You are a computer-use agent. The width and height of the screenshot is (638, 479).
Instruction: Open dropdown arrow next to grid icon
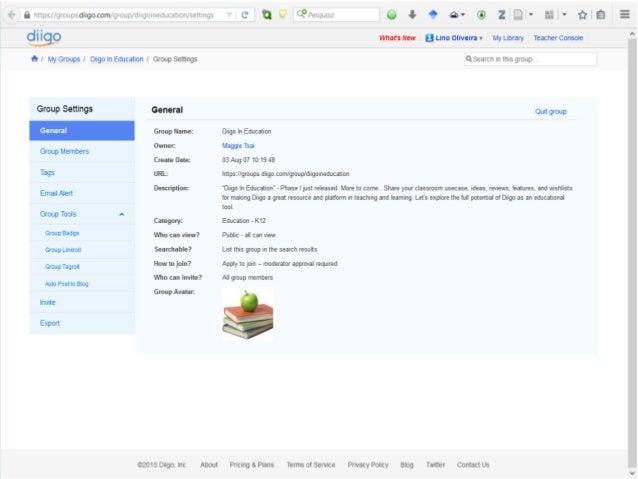pyautogui.click(x=564, y=15)
